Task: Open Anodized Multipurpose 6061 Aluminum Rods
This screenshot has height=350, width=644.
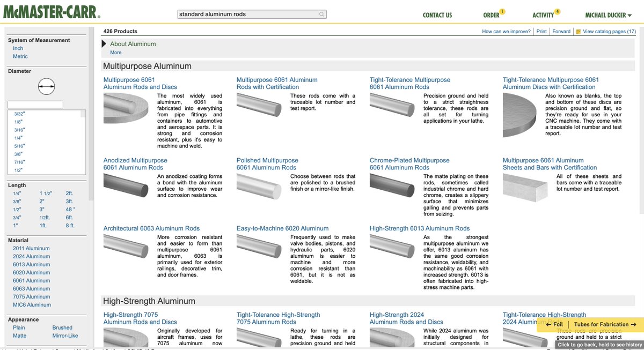Action: tap(135, 164)
